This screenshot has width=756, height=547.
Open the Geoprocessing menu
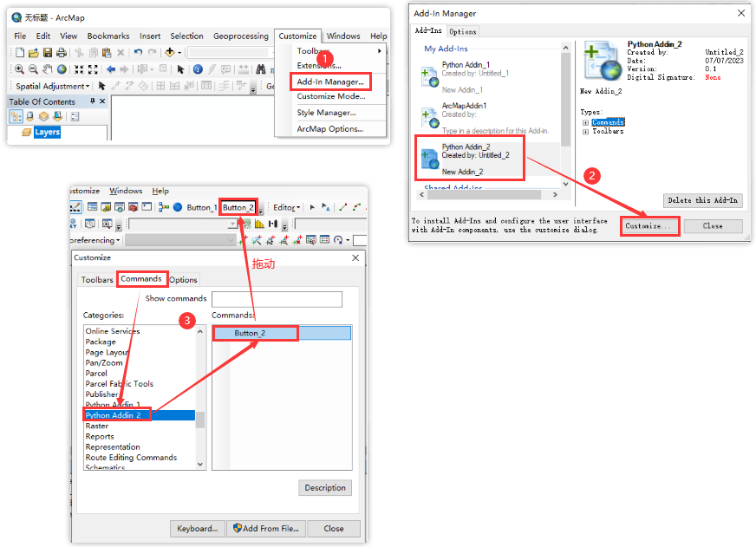(x=241, y=36)
